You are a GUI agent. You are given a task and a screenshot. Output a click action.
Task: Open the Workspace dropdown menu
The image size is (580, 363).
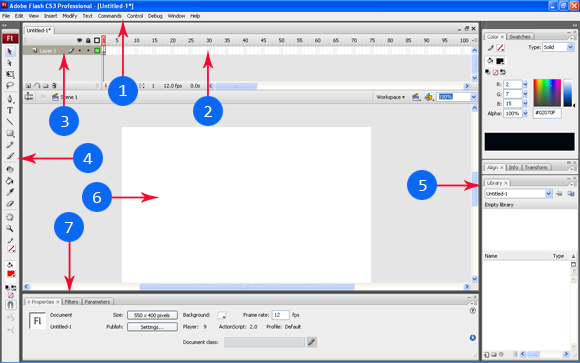tap(391, 97)
